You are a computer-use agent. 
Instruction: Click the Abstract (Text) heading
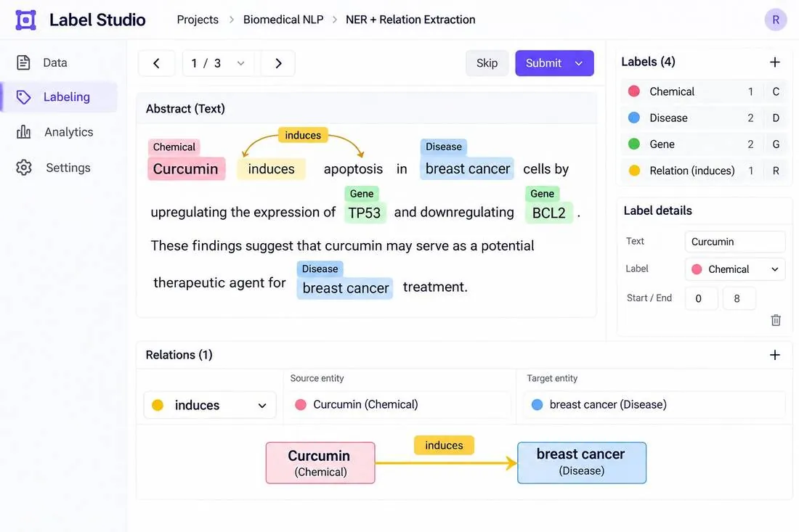click(x=185, y=108)
